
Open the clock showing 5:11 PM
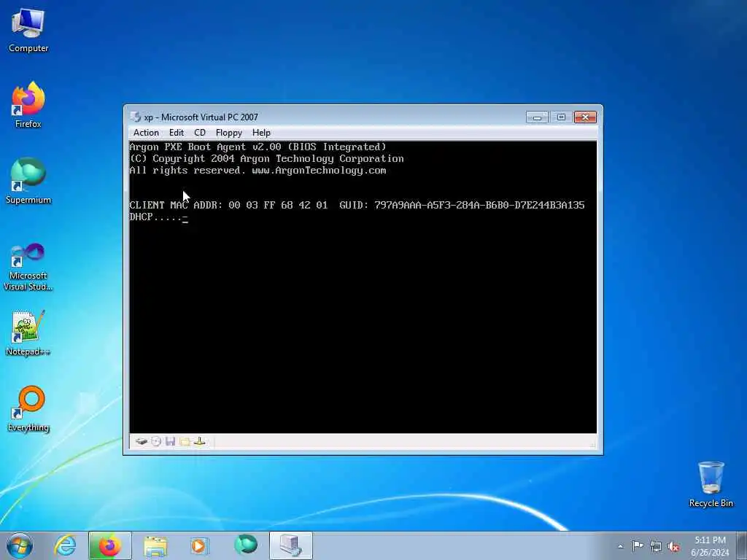[x=710, y=546]
